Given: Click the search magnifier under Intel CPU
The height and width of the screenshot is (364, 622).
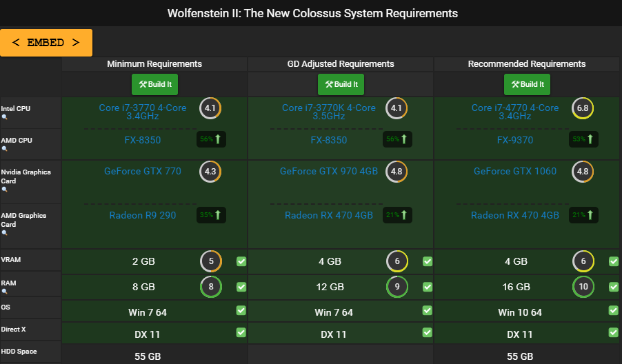Looking at the screenshot, I should (4, 117).
